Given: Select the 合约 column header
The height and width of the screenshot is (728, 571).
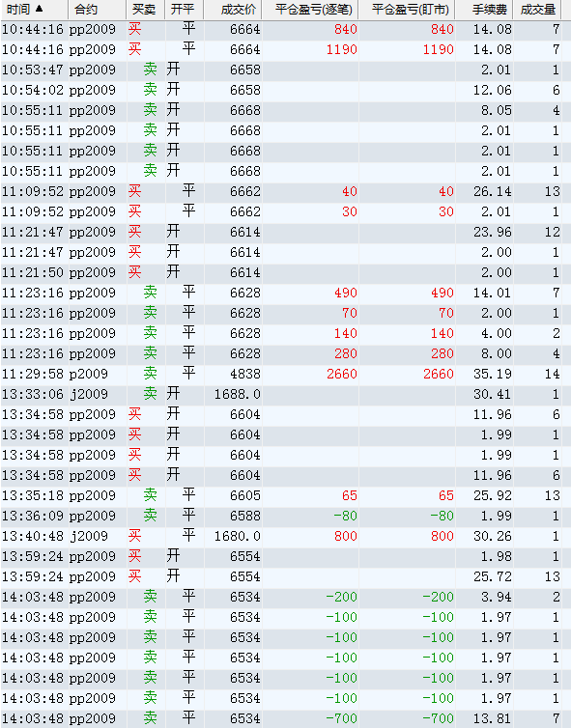Looking at the screenshot, I should click(98, 10).
